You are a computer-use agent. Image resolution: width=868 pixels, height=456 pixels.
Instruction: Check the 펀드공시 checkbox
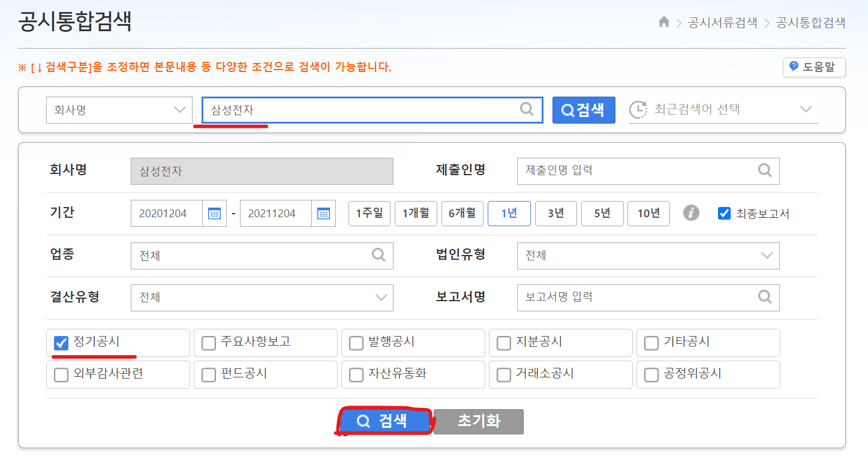[208, 375]
